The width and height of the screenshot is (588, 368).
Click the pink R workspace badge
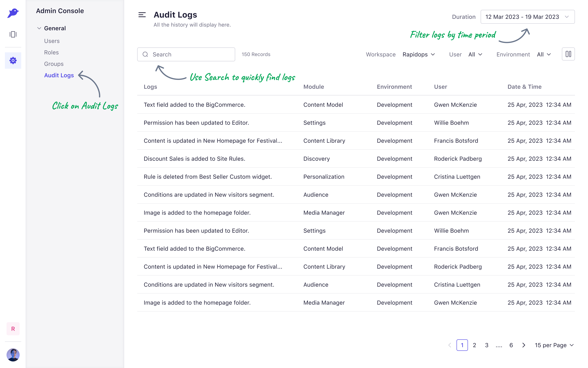coord(13,329)
